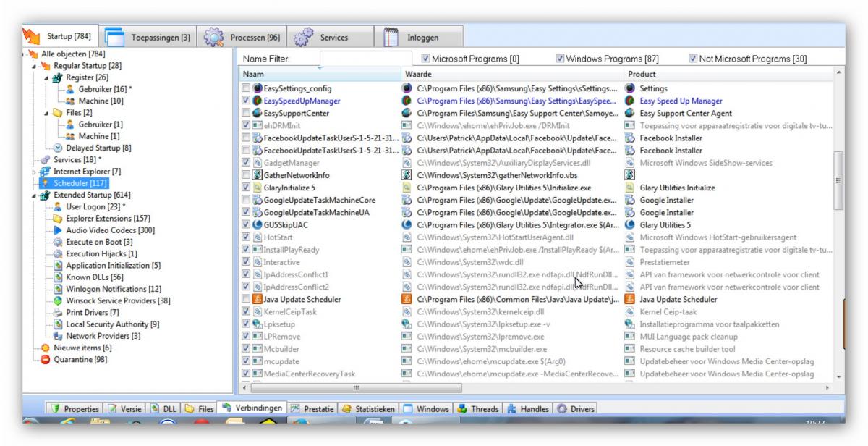Click the Explorer Extensions folder icon
Screen dimensions: 868x446
[59, 218]
